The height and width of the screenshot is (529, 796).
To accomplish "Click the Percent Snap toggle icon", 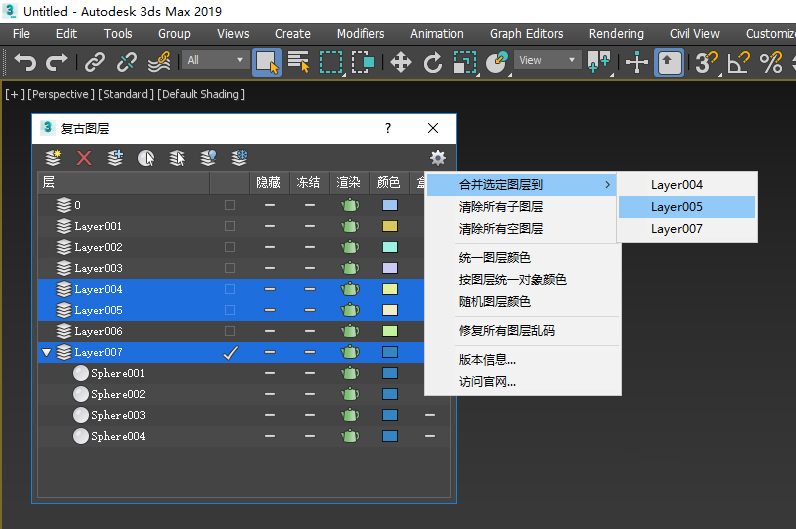I will (x=770, y=62).
